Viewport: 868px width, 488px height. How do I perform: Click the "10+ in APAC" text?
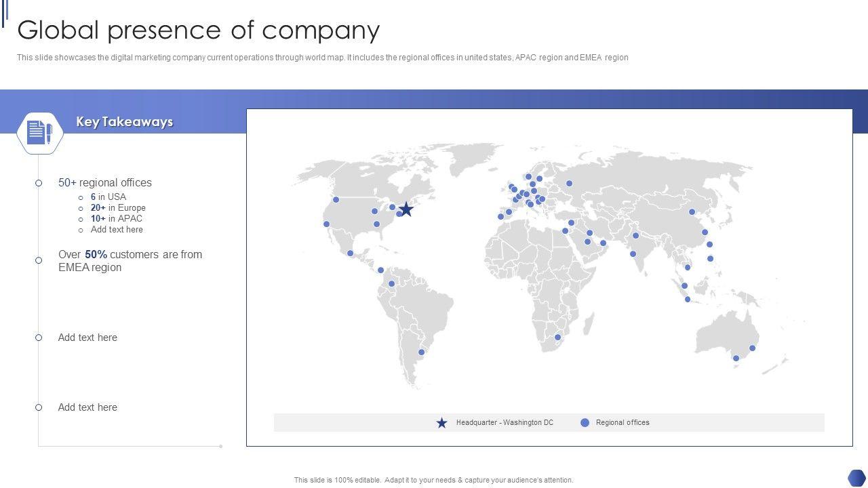pos(117,219)
